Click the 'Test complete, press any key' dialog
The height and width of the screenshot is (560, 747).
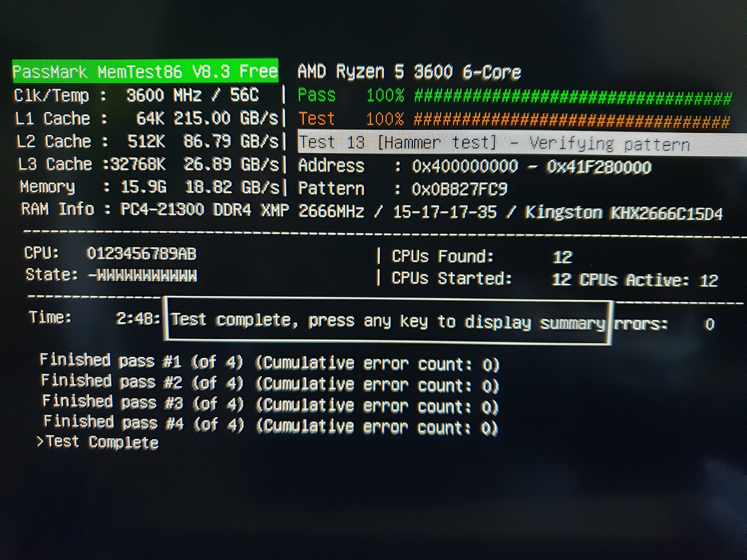[388, 321]
